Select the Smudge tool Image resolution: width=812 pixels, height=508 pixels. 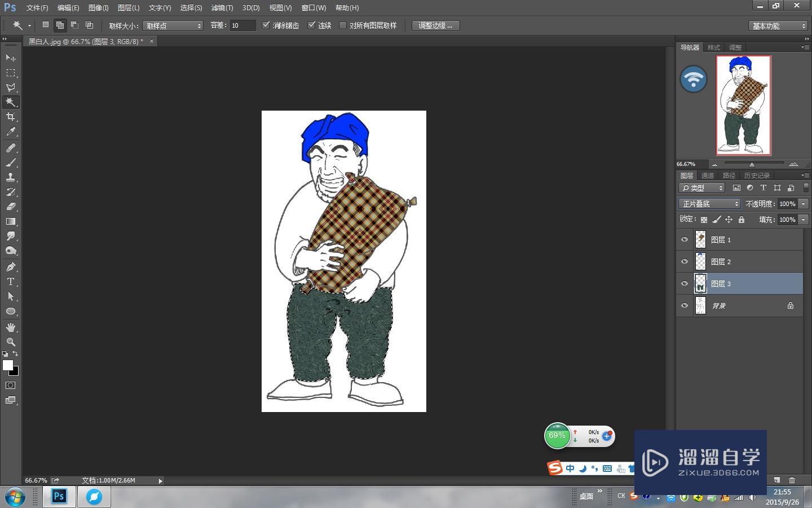[x=11, y=236]
